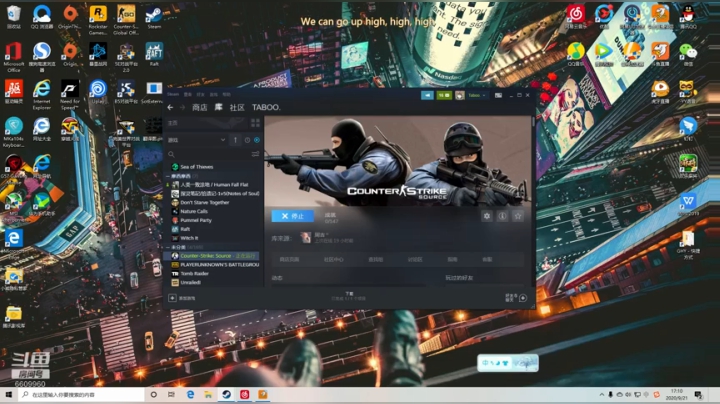Image resolution: width=720 pixels, height=404 pixels.
Task: Select Notes of Soul in the library
Action: click(215, 193)
